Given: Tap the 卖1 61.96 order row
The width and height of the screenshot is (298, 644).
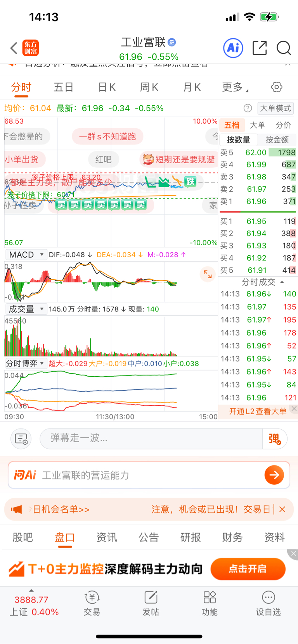Looking at the screenshot, I should click(258, 201).
